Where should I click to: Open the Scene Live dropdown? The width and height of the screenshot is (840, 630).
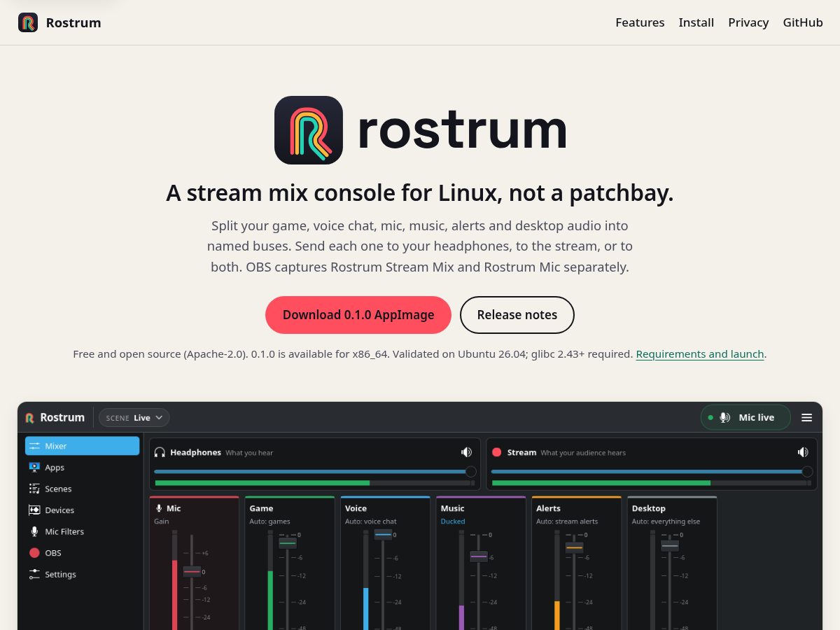click(134, 418)
